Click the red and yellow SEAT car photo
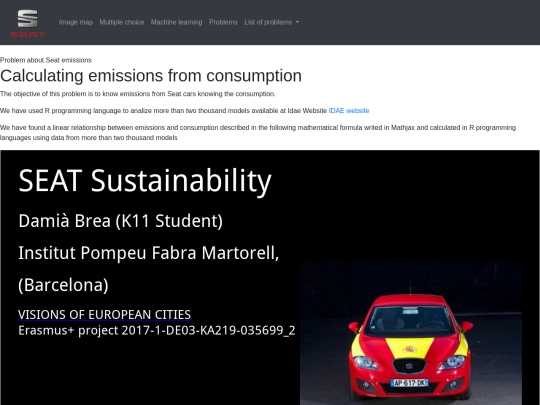The height and width of the screenshot is (405, 540). tap(411, 333)
